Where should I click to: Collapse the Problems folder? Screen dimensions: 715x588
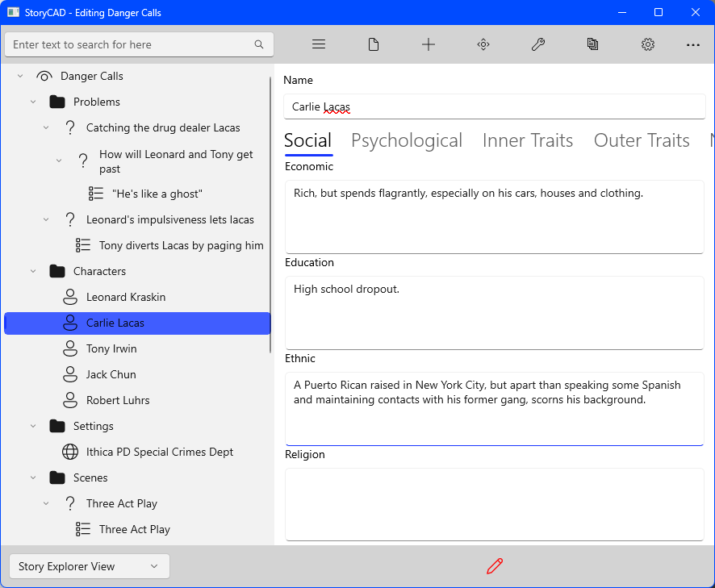coord(33,102)
